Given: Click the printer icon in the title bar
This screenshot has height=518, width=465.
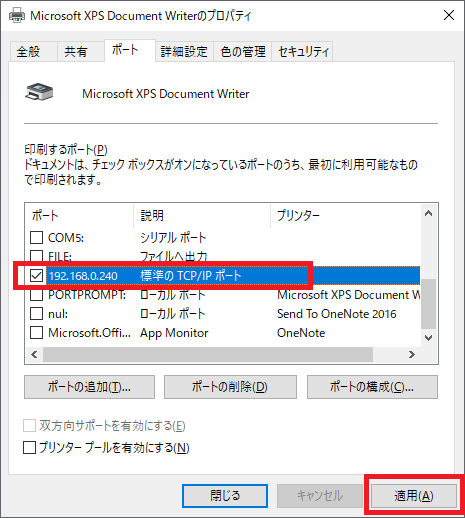Looking at the screenshot, I should click(17, 15).
